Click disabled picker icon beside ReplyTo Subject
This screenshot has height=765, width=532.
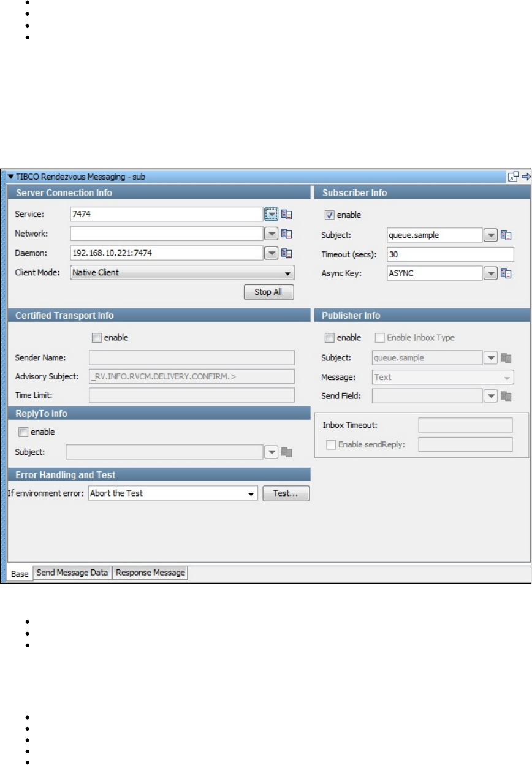pos(287,452)
